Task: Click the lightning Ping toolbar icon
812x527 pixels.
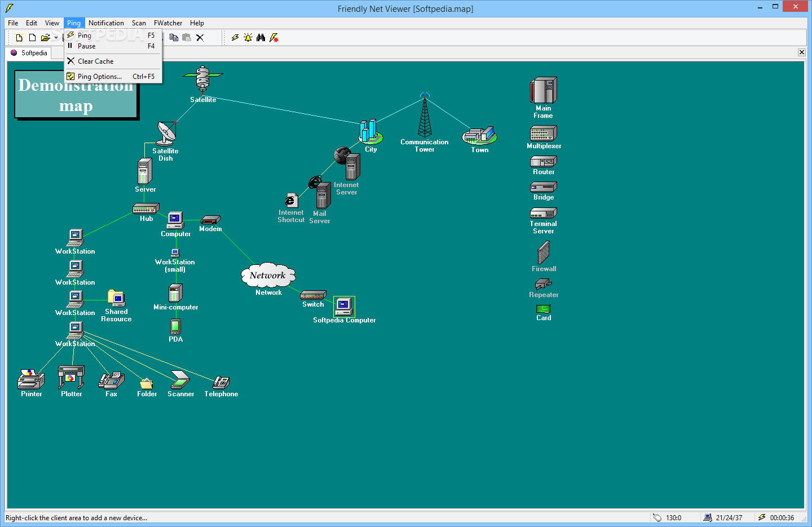Action: point(235,38)
